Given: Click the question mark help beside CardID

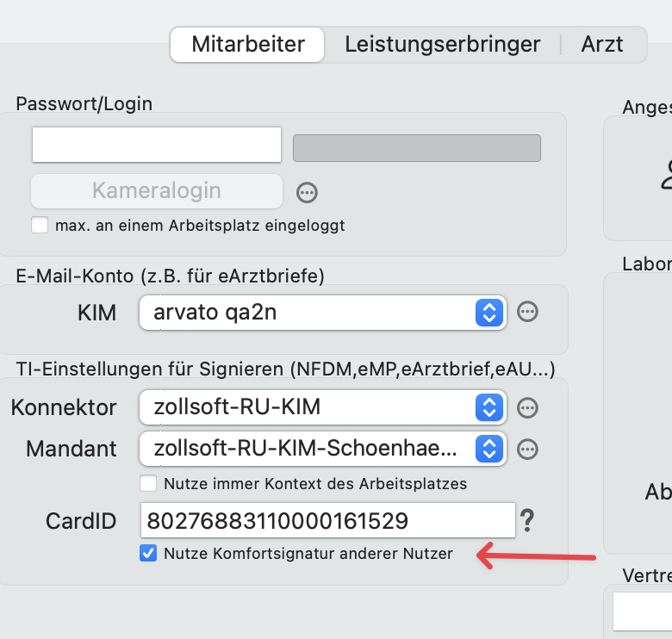Looking at the screenshot, I should pyautogui.click(x=527, y=520).
